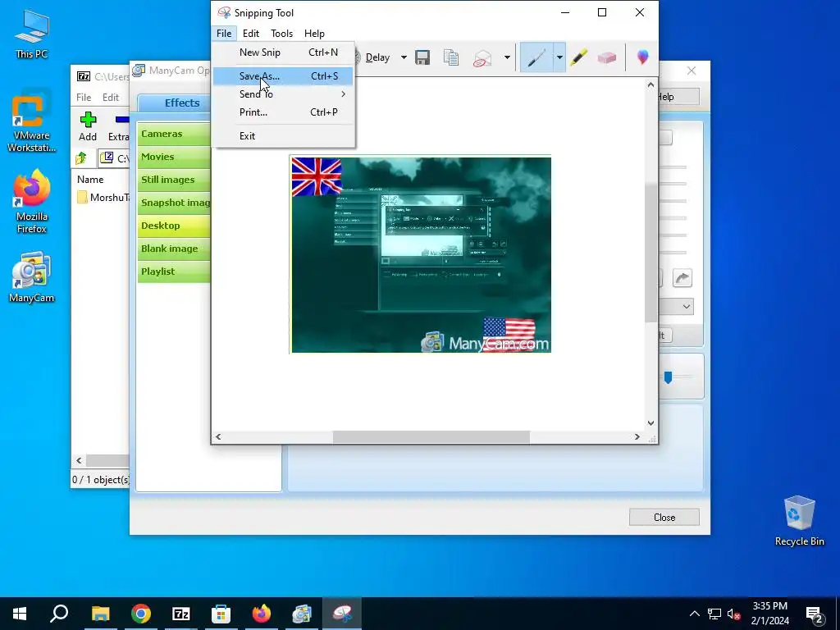The height and width of the screenshot is (630, 840).
Task: Click the horizontal scrollbar right arrow
Action: point(637,437)
